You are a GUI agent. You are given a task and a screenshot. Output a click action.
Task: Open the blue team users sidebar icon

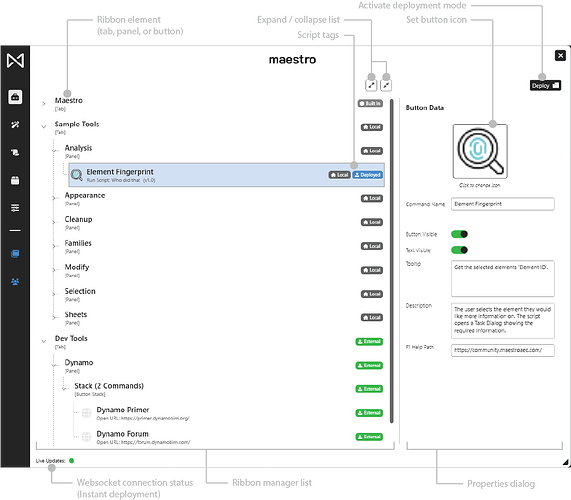(15, 282)
